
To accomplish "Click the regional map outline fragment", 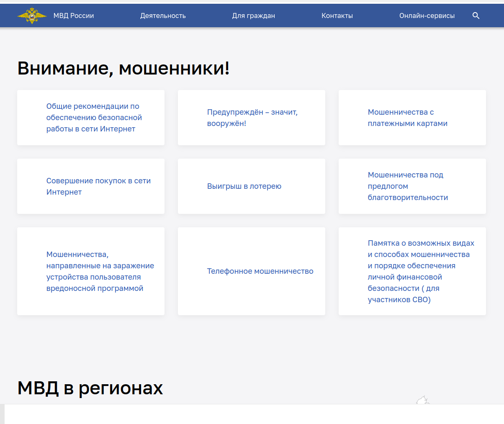I will coord(423,400).
